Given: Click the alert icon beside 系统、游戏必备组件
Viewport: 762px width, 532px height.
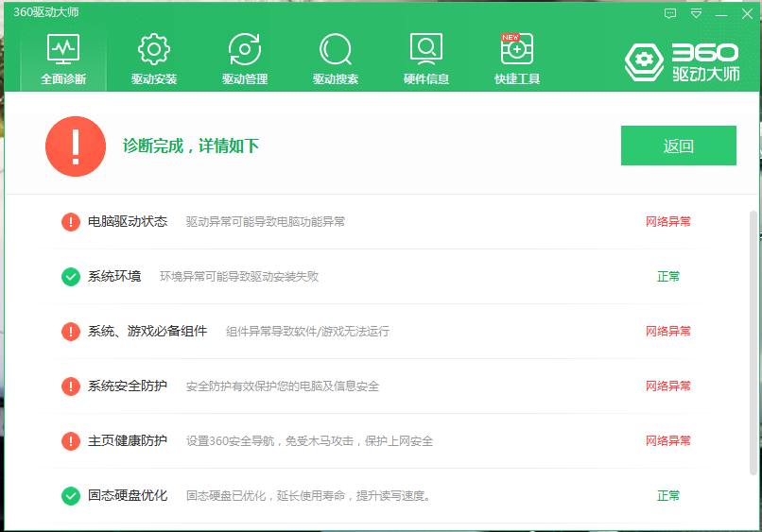Looking at the screenshot, I should pyautogui.click(x=71, y=332).
